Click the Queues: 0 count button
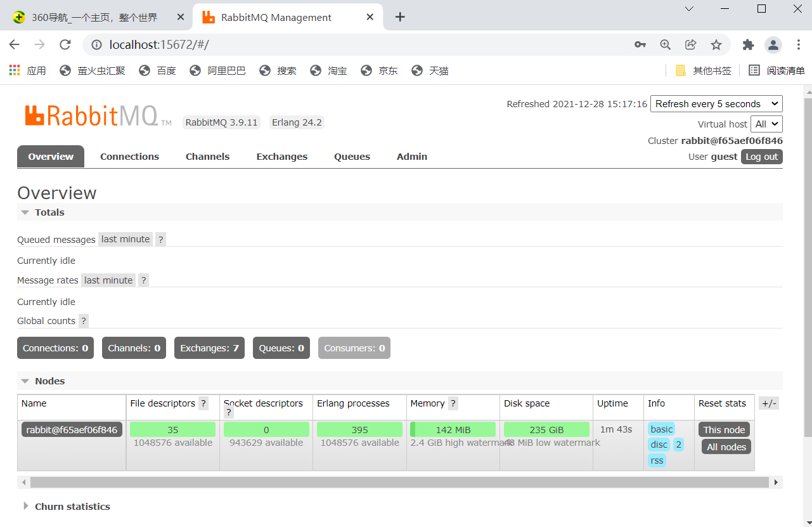Viewport: 812px width, 527px height. coord(281,348)
